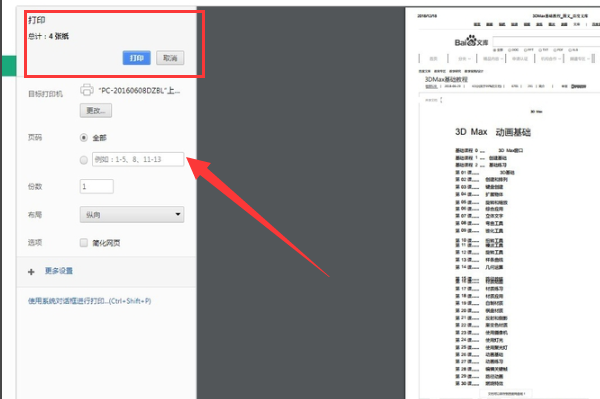
Task: Click the Baidu Wenku logo in the preview
Action: tap(471, 41)
